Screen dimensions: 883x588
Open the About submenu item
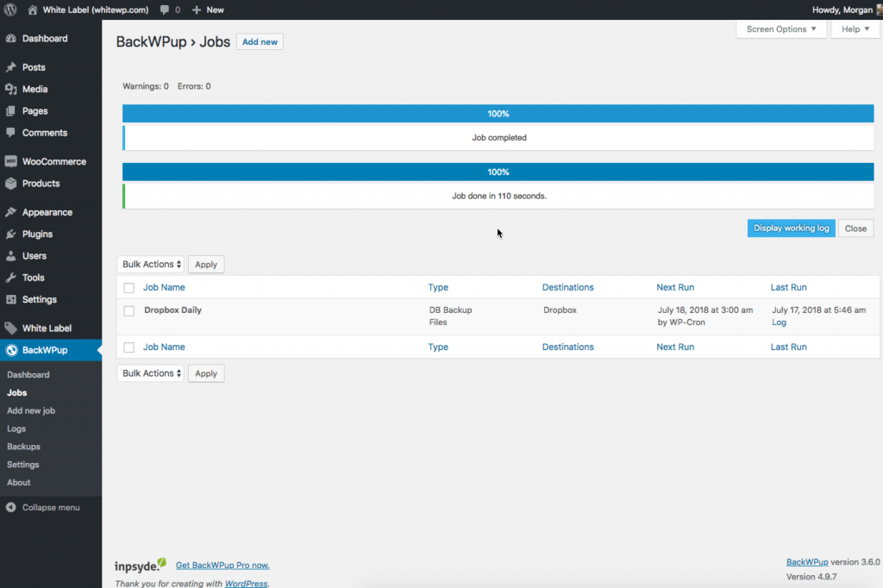[19, 483]
